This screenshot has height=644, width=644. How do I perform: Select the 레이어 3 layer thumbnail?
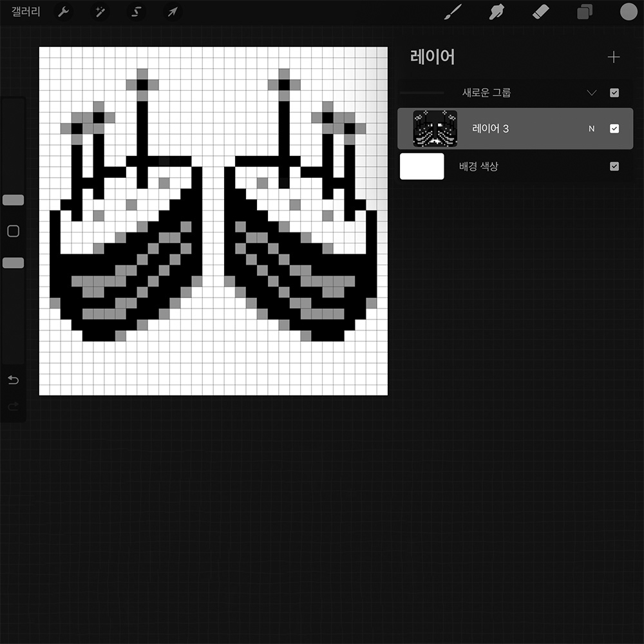click(435, 129)
